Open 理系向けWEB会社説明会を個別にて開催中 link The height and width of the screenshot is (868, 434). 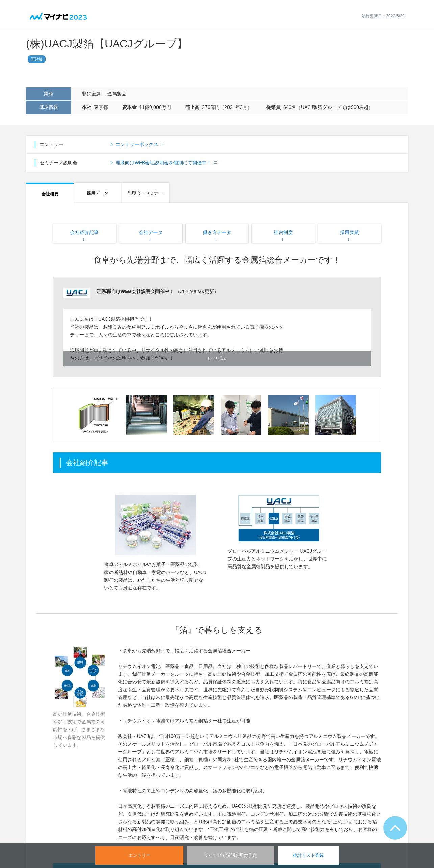163,163
